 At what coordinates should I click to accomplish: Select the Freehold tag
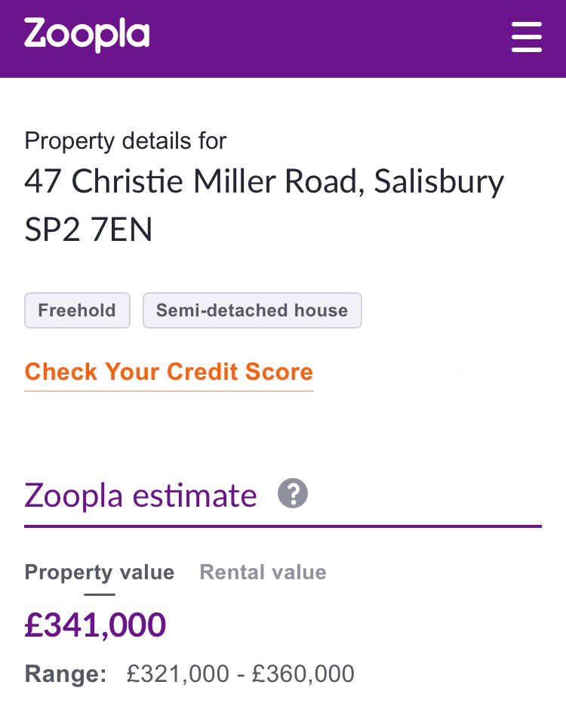[77, 310]
